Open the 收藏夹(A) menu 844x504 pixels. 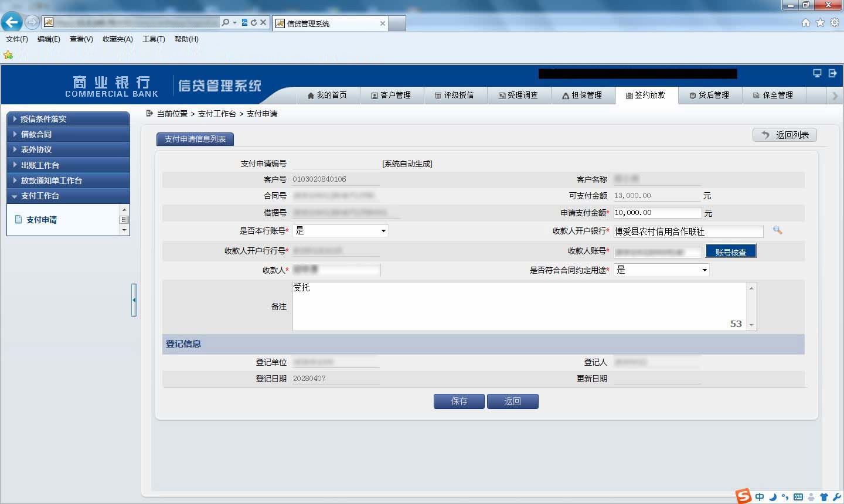[x=118, y=39]
